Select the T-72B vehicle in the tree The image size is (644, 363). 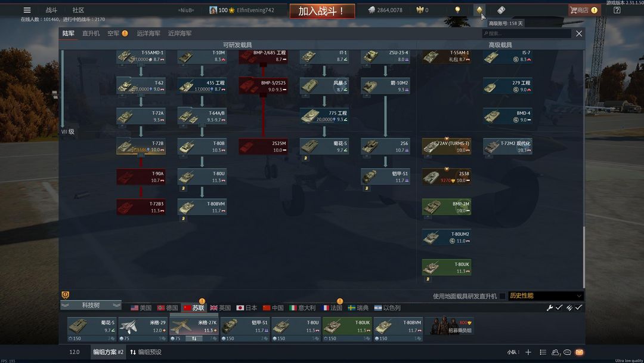[x=141, y=146]
